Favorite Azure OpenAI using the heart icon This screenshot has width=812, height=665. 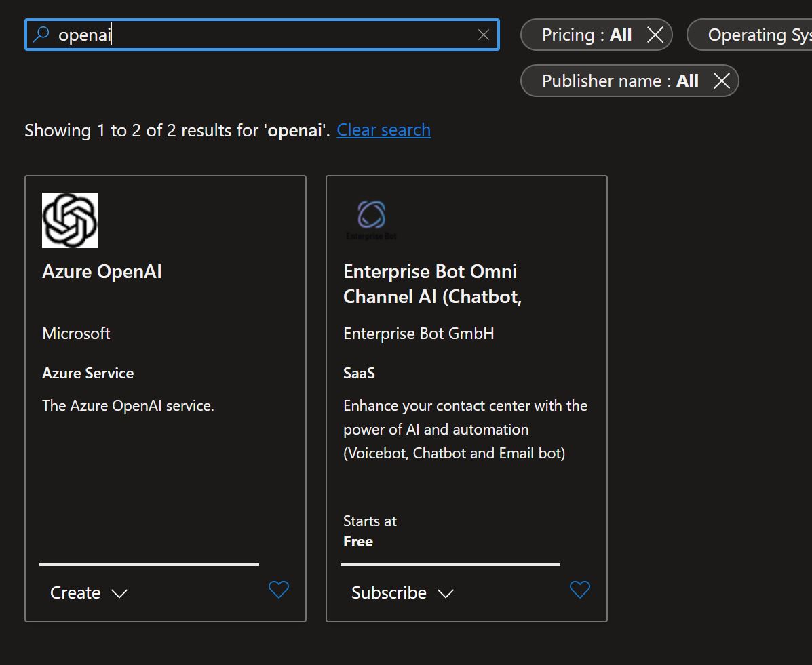(279, 590)
